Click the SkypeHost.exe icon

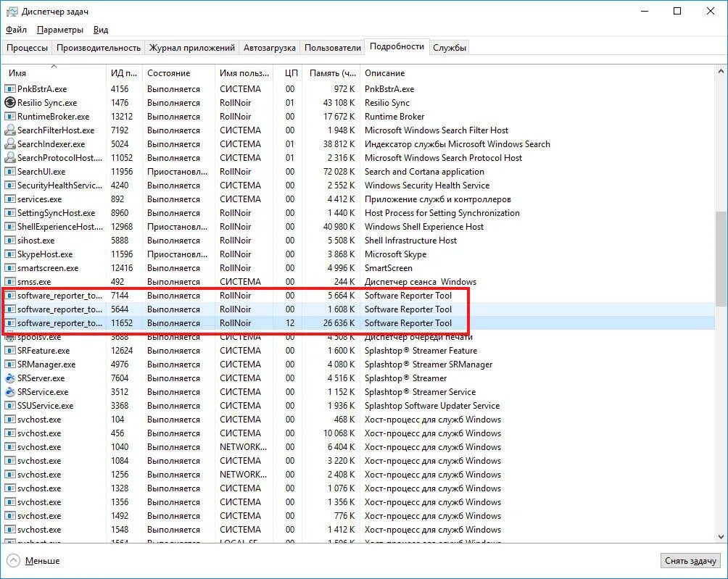(x=9, y=254)
